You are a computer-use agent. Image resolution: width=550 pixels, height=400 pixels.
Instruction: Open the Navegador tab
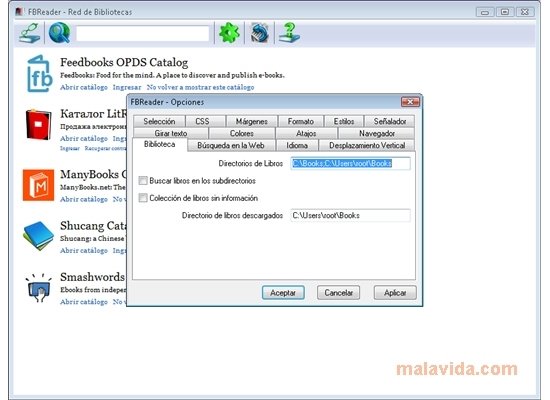coord(377,133)
